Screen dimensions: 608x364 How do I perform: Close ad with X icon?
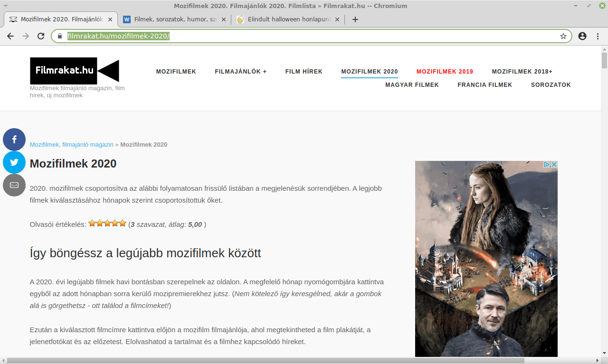coord(554,164)
